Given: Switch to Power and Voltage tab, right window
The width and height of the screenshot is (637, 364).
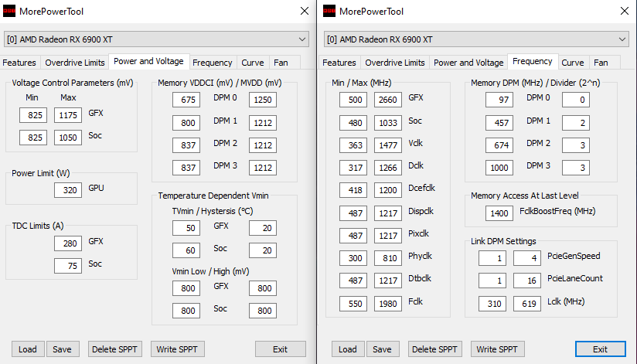Looking at the screenshot, I should [468, 63].
